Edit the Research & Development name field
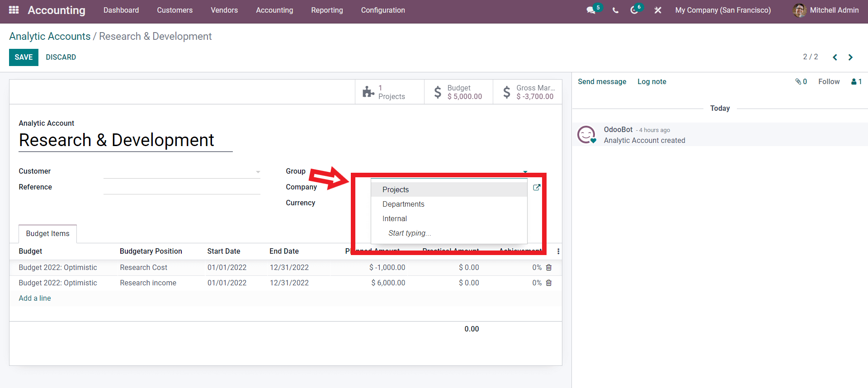Screen dimensions: 868x388 126,140
